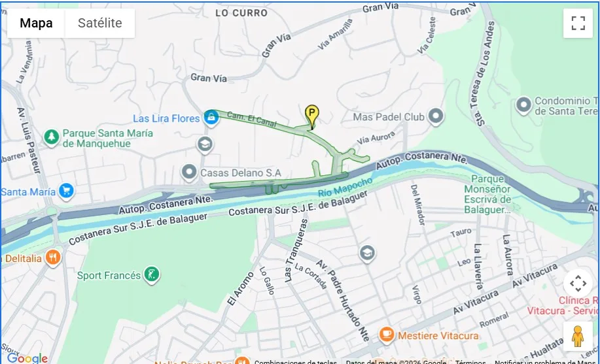Open the Google logo link

click(x=27, y=358)
